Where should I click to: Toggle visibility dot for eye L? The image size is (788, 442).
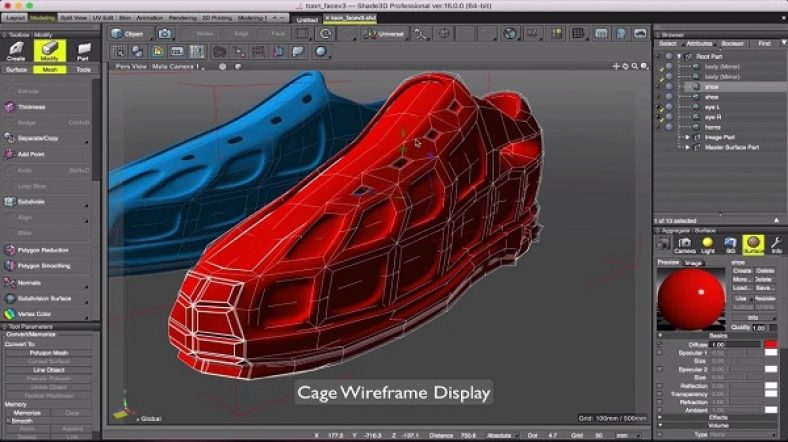[x=669, y=107]
